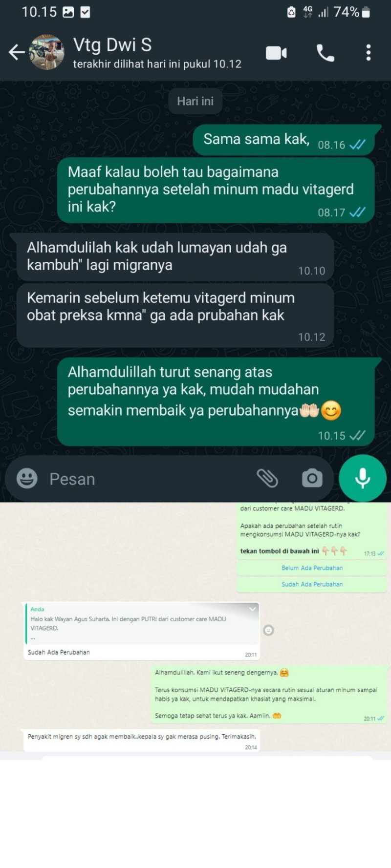391x868 pixels.
Task: Open the emoji picker in message bar
Action: [x=27, y=478]
